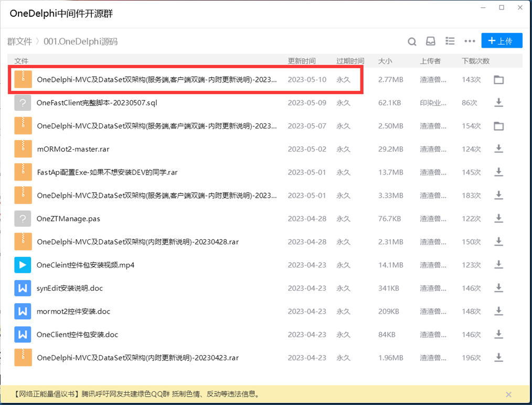Click download count 183次
The height and width of the screenshot is (405, 532).
tap(471, 195)
